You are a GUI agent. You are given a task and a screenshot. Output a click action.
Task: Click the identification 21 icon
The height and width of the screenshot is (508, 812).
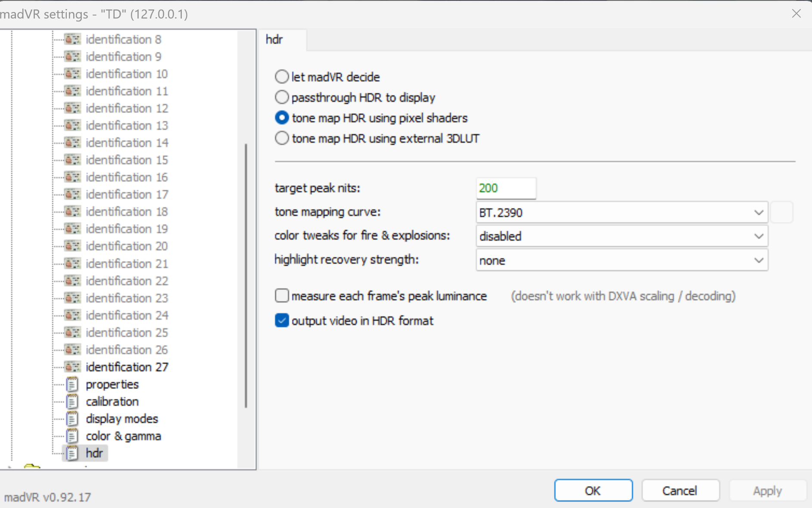[x=72, y=263]
